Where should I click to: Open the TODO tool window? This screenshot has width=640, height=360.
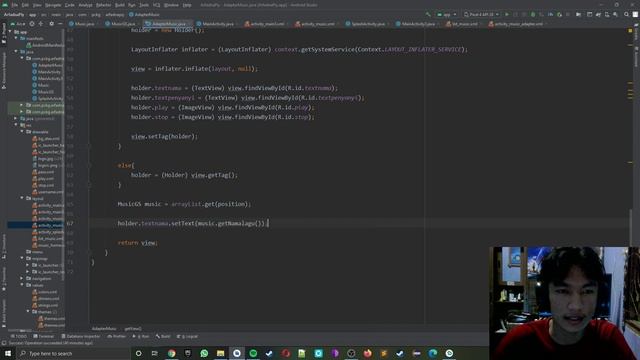tap(18, 336)
